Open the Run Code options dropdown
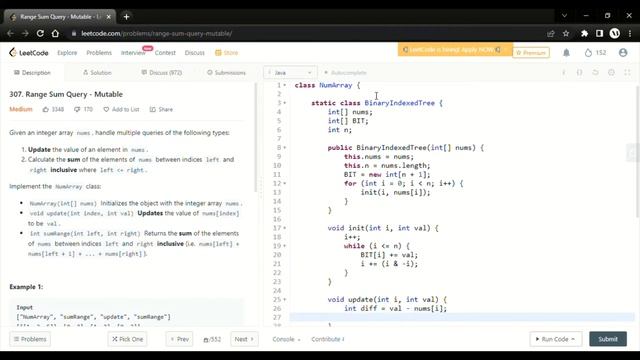 (x=573, y=339)
